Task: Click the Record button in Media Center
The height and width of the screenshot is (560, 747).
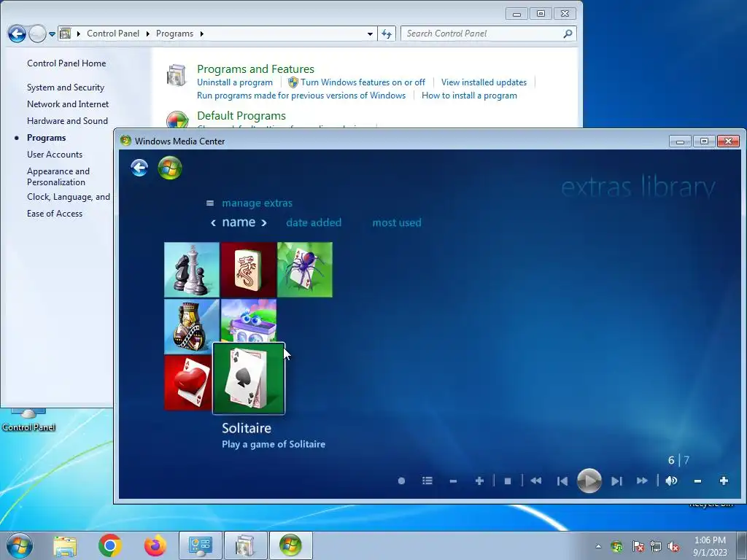Action: tap(402, 481)
